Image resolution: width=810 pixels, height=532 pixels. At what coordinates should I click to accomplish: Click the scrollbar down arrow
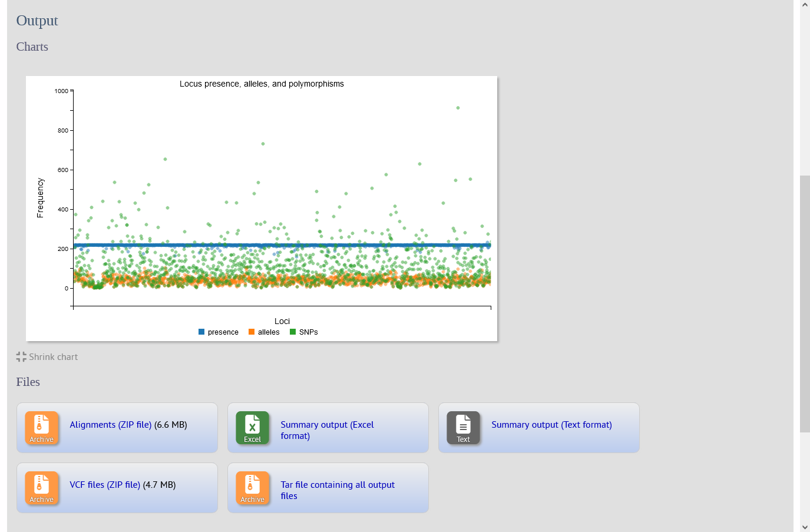click(805, 527)
